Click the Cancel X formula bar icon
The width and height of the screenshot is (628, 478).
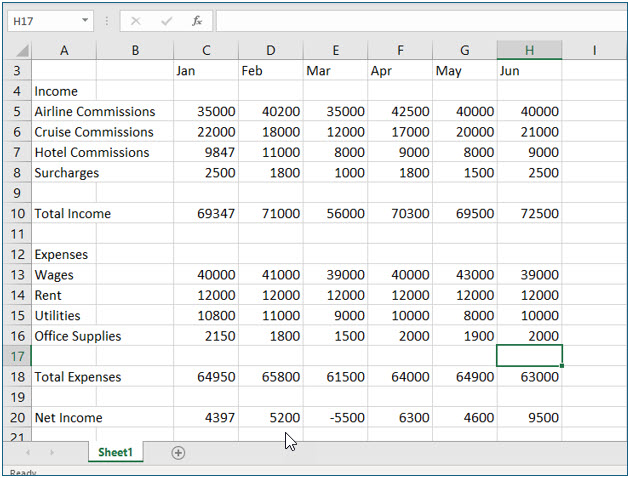pyautogui.click(x=136, y=21)
